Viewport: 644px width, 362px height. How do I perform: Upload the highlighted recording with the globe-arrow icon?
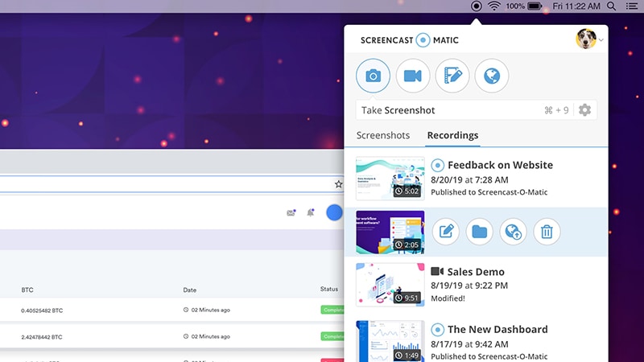[x=513, y=232]
